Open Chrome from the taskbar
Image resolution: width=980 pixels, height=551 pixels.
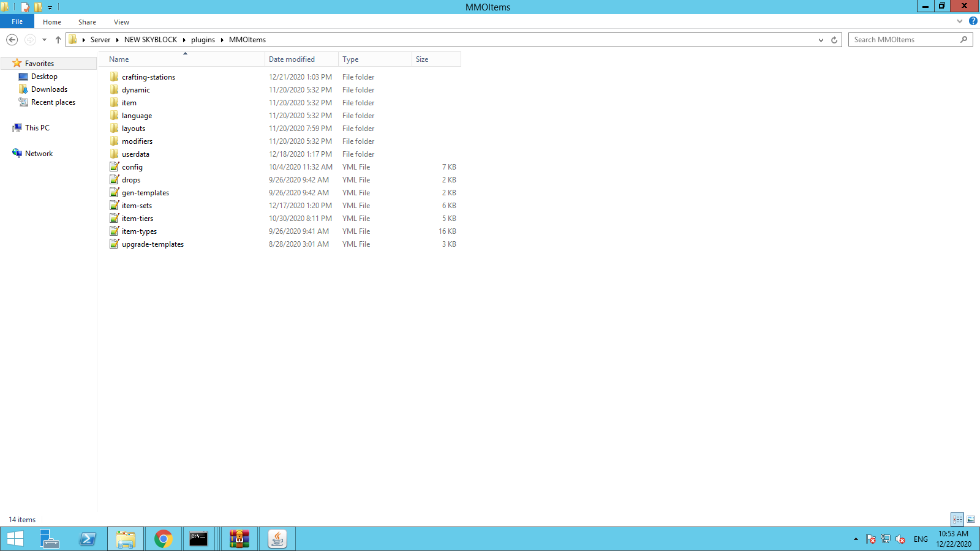point(164,539)
